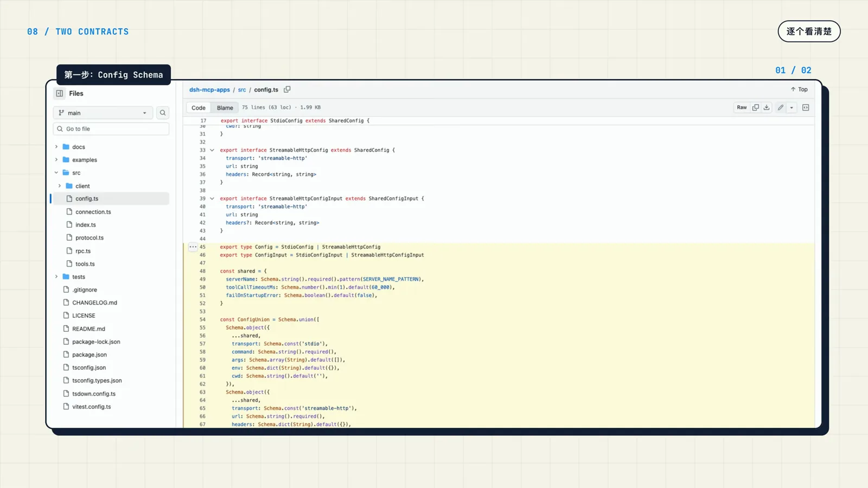
Task: Open the examples folder
Action: pos(85,160)
